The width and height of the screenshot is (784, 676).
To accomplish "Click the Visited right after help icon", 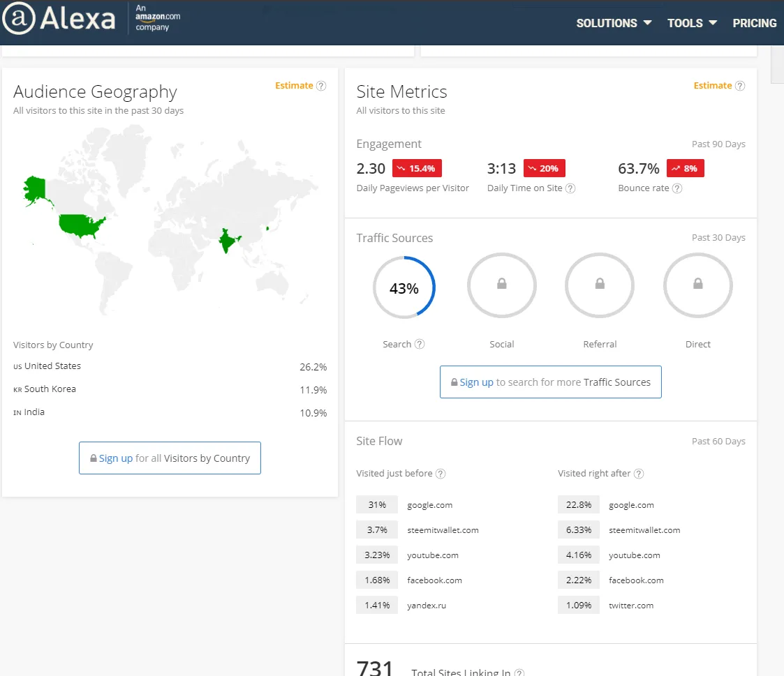I will pos(639,474).
